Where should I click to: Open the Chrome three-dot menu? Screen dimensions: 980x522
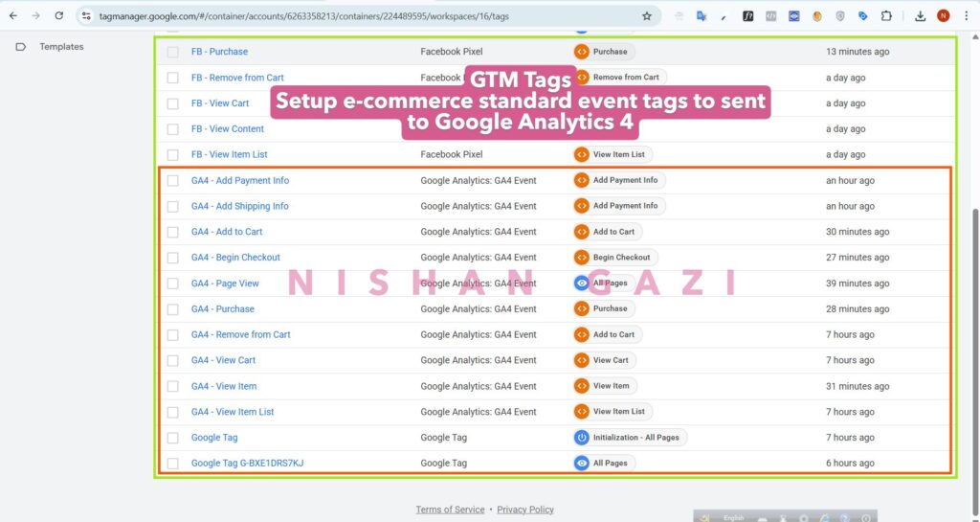click(966, 16)
